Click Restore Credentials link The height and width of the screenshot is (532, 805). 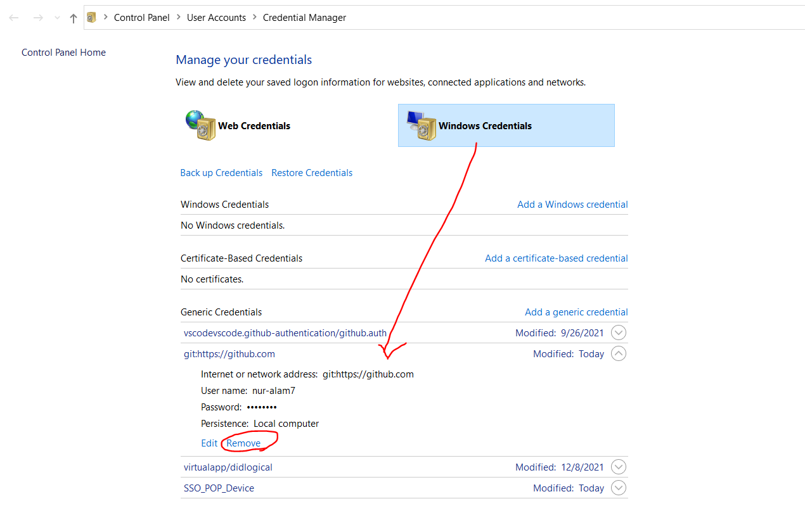(312, 173)
